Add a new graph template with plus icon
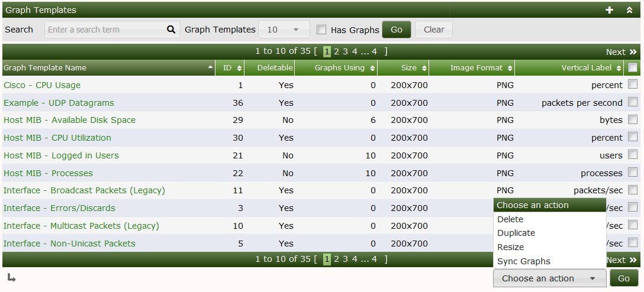 pos(610,10)
